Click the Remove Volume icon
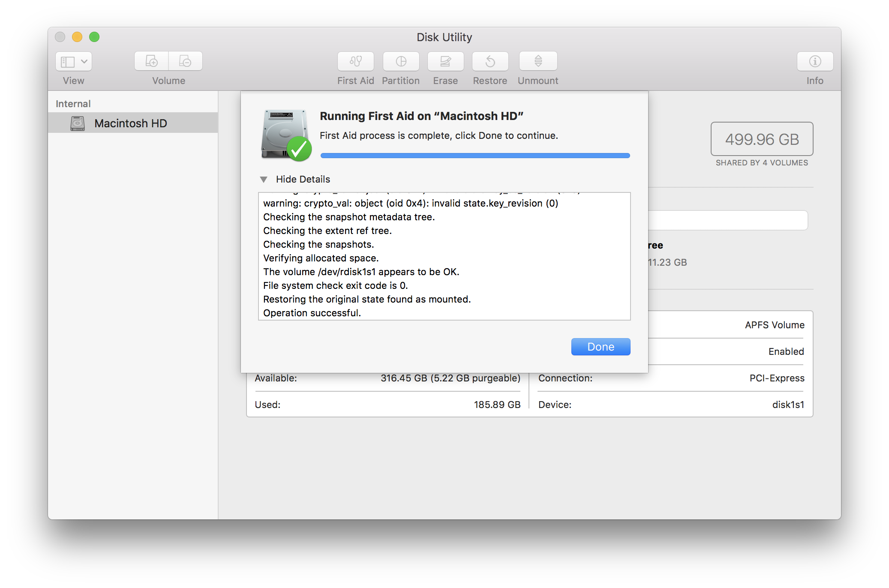The height and width of the screenshot is (588, 889). pos(185,62)
